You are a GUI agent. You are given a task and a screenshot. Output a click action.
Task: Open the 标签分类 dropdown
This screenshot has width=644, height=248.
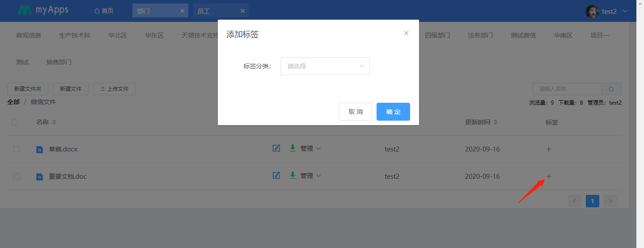click(x=325, y=66)
